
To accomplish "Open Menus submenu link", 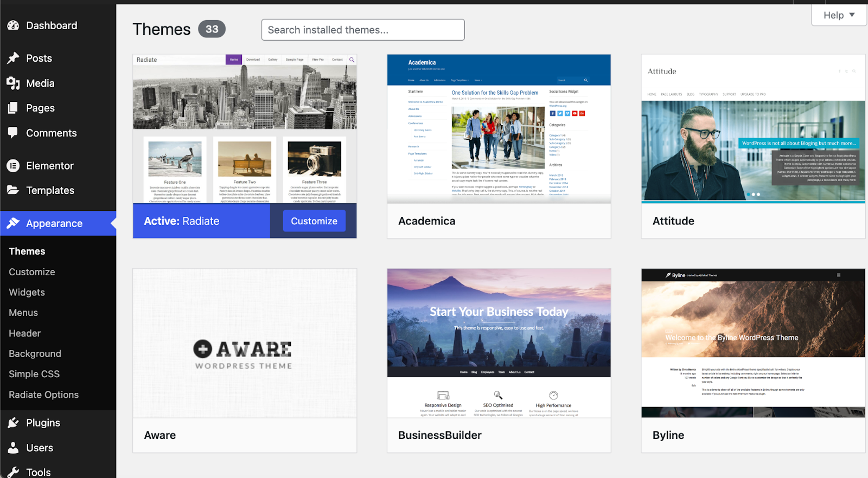I will click(23, 313).
